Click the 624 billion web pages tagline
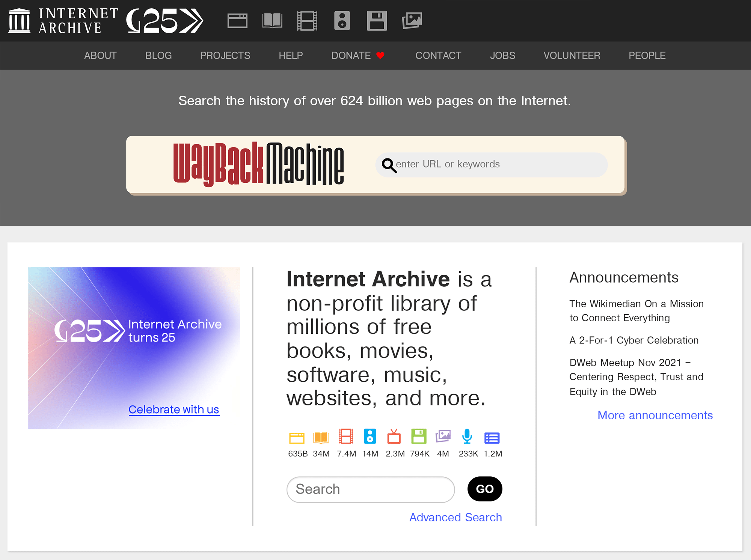 coord(375,101)
